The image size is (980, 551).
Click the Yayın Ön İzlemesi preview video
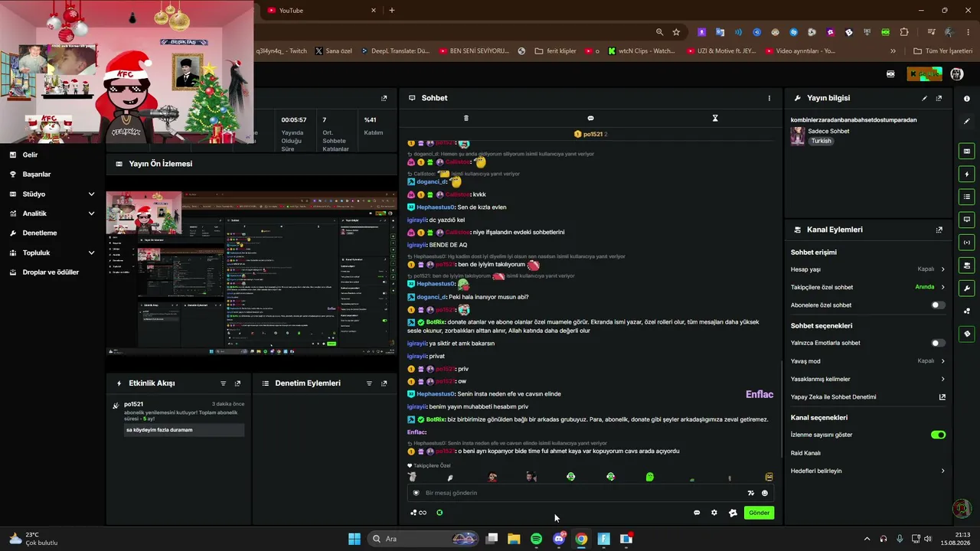tap(252, 273)
